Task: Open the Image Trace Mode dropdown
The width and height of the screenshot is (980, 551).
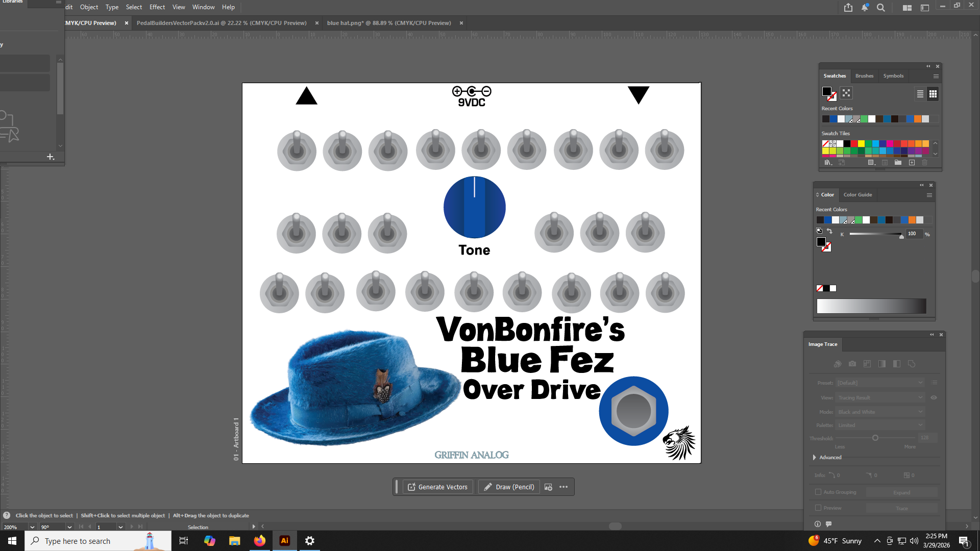Action: click(x=880, y=412)
